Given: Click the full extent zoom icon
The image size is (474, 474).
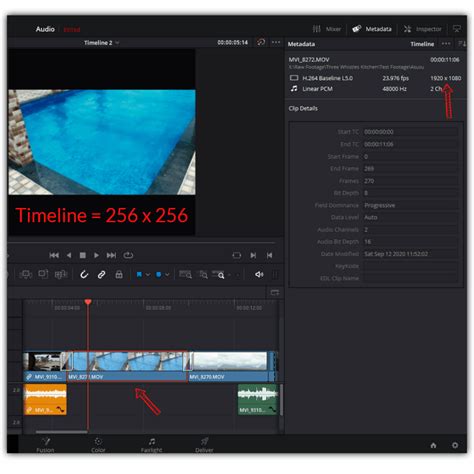Looking at the screenshot, I should 185,275.
